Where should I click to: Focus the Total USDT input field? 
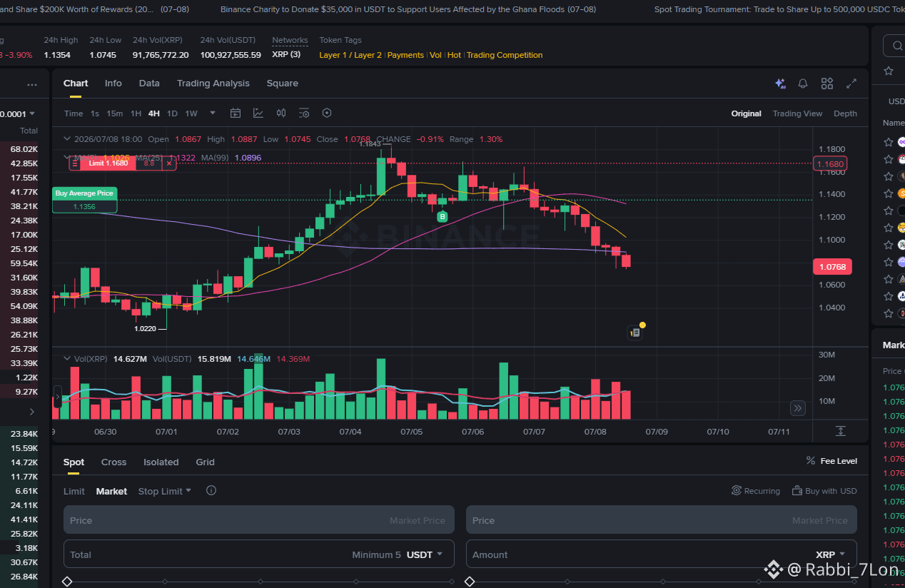tap(259, 554)
